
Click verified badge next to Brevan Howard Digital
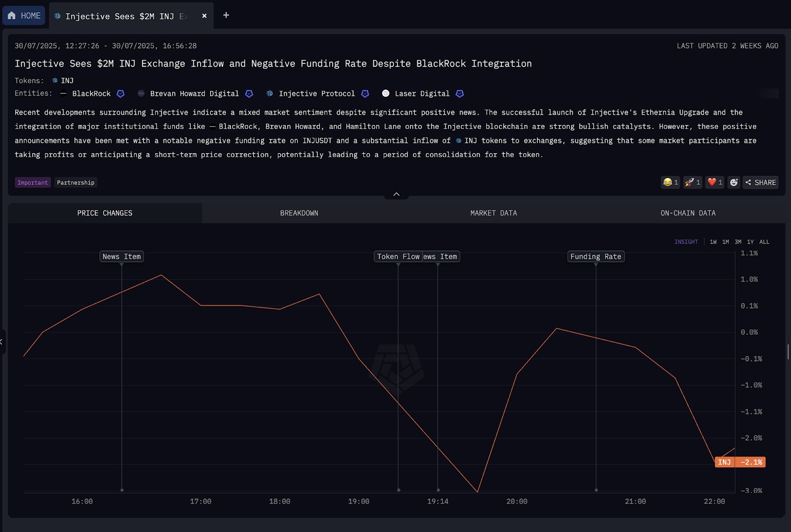pyautogui.click(x=249, y=94)
